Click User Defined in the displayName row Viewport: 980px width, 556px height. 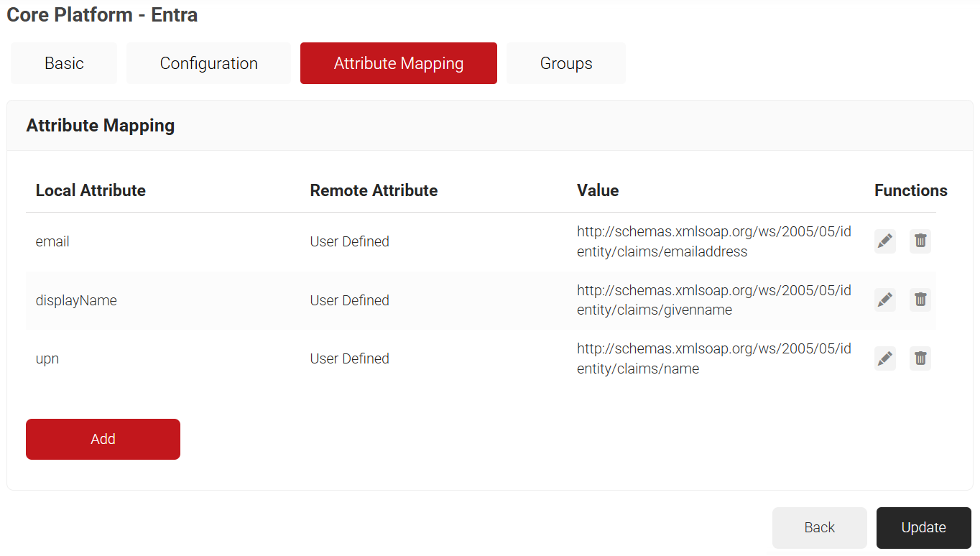[x=350, y=300]
